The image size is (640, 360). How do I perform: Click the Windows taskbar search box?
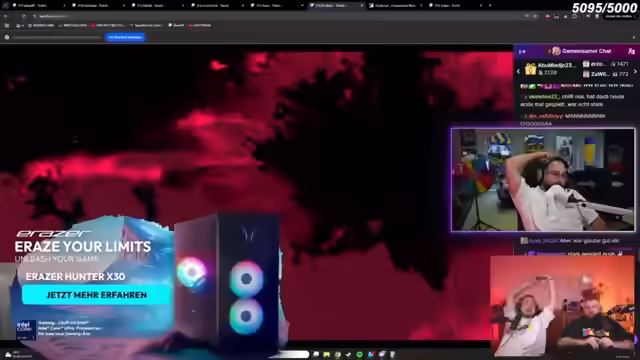[289, 354]
